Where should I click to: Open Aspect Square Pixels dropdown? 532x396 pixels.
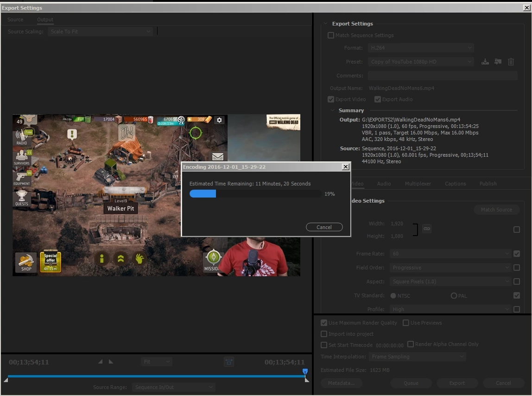pyautogui.click(x=450, y=281)
